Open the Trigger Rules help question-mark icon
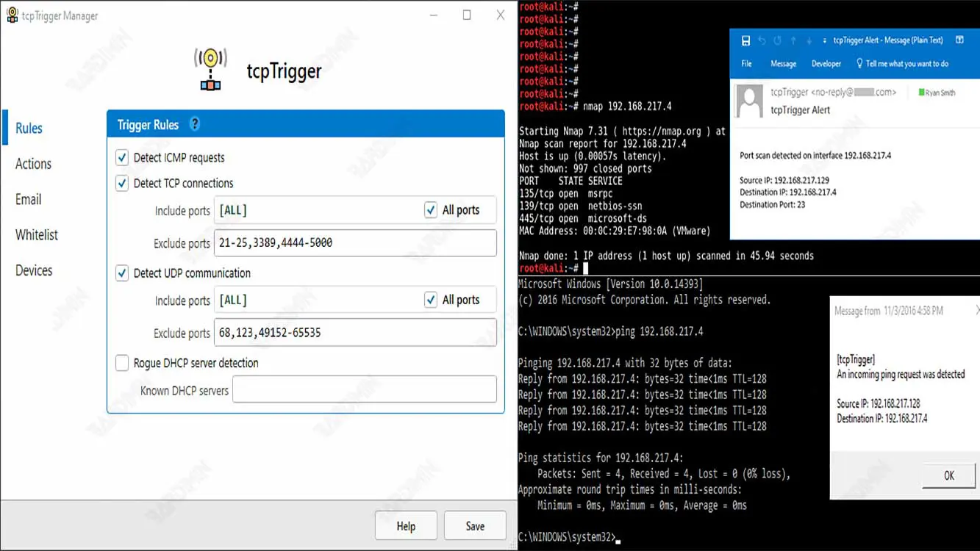980x551 pixels. [x=195, y=124]
